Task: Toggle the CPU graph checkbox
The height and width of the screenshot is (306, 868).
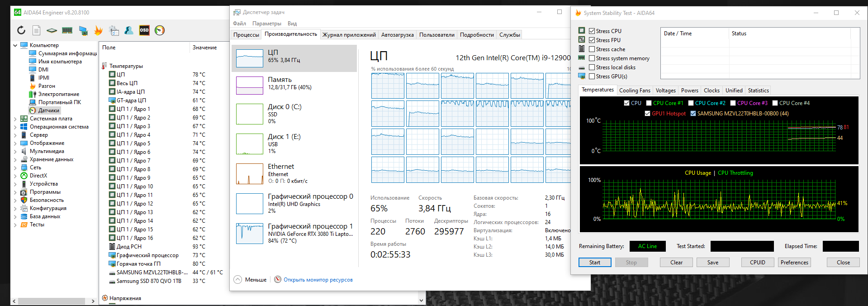Action: tap(626, 103)
